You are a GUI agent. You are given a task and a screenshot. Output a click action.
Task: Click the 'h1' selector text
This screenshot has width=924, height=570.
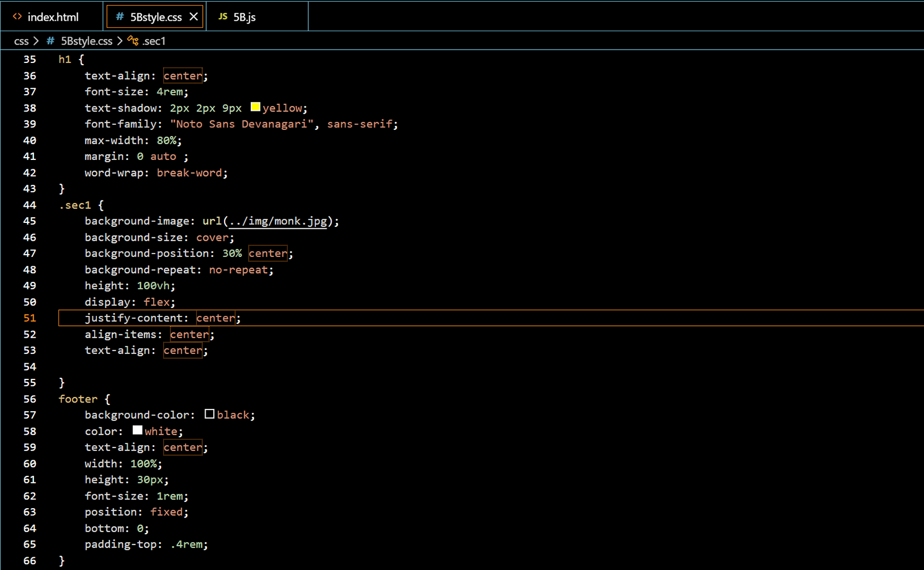click(65, 59)
